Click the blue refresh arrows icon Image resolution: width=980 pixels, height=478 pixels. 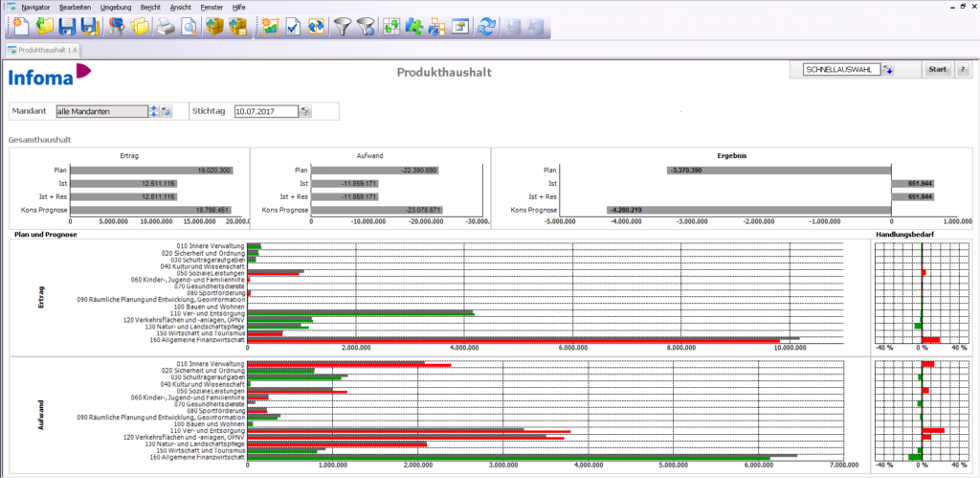487,26
